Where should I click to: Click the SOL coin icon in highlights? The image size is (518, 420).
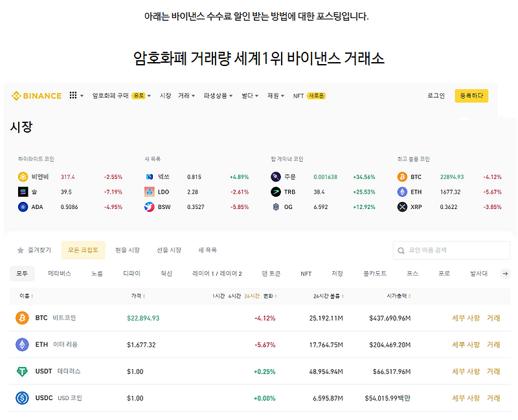[23, 192]
